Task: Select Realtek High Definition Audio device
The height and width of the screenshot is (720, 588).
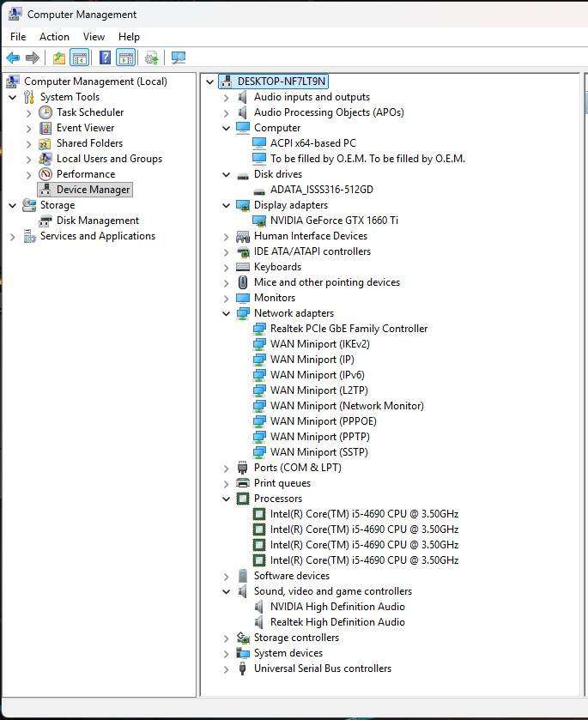Action: coord(337,622)
